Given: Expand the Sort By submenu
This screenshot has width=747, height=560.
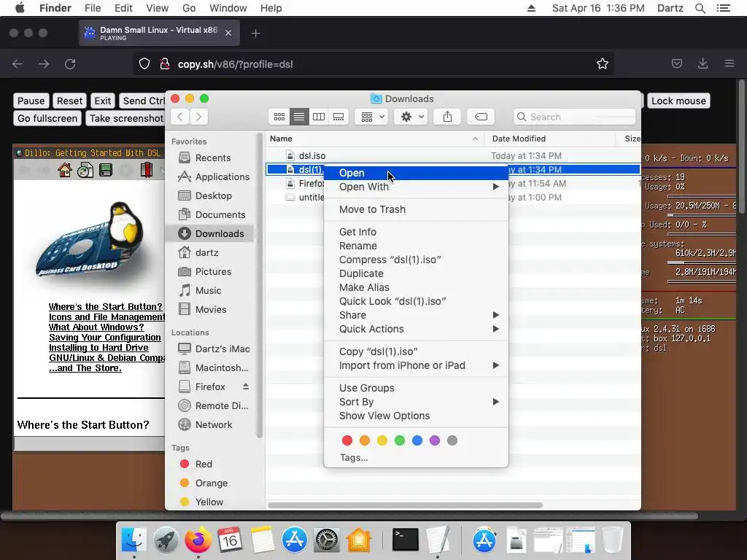Looking at the screenshot, I should pos(416,402).
